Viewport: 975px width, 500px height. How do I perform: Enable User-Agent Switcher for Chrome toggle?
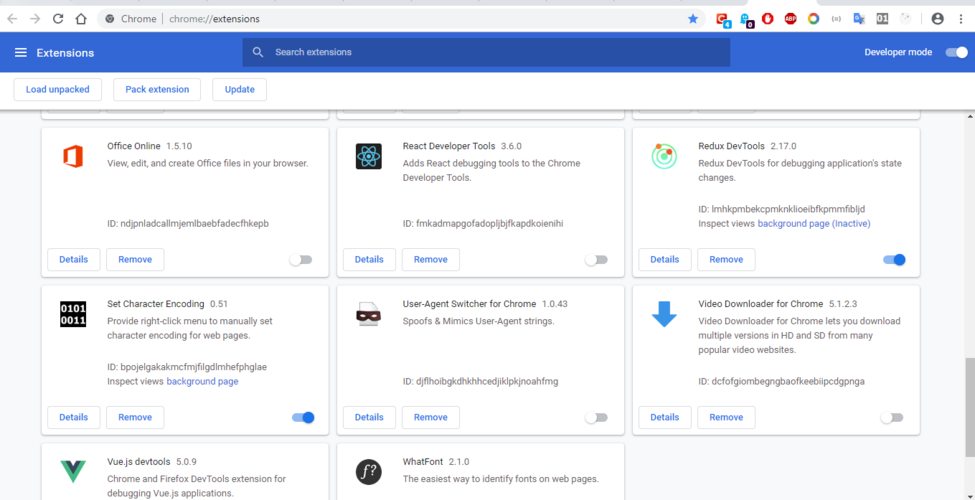(596, 417)
